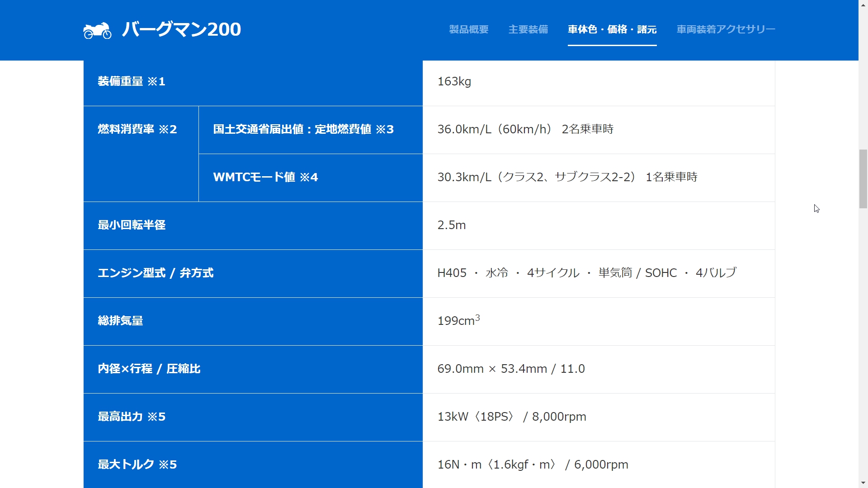Click the 燃料消費率 ※2 header cell
This screenshot has width=868, height=488.
(x=137, y=129)
